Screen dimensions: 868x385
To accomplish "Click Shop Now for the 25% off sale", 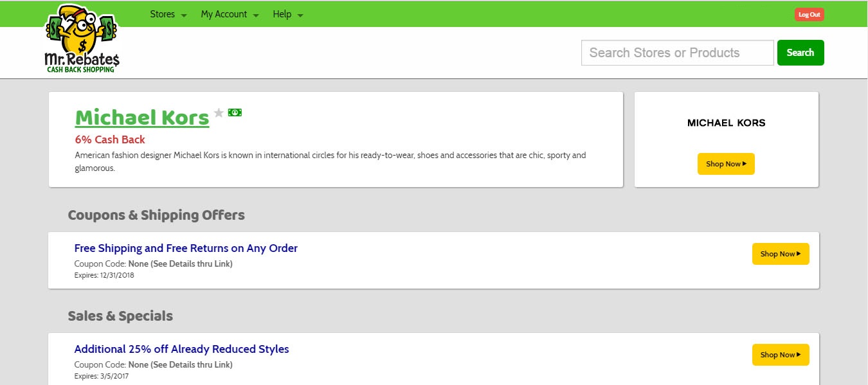I will click(x=781, y=355).
